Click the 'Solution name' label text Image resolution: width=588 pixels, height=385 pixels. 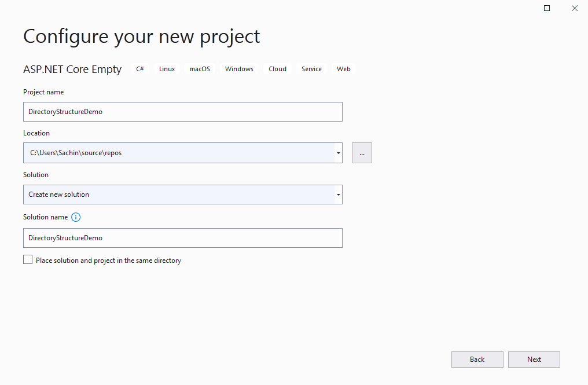click(x=45, y=217)
